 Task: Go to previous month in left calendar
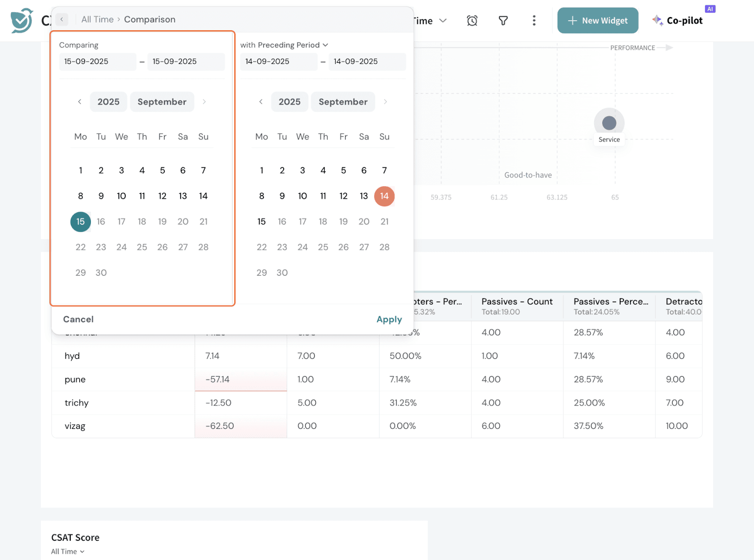[80, 102]
